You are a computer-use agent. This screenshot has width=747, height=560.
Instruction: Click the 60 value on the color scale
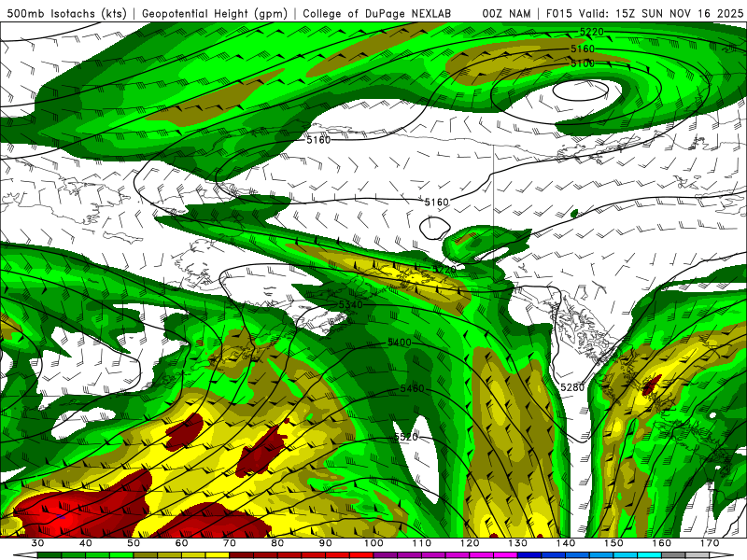[x=181, y=543]
